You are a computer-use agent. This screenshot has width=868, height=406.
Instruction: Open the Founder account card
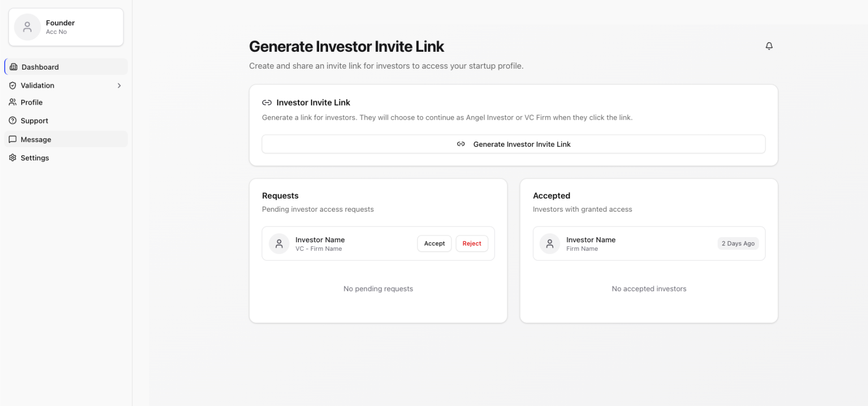66,27
